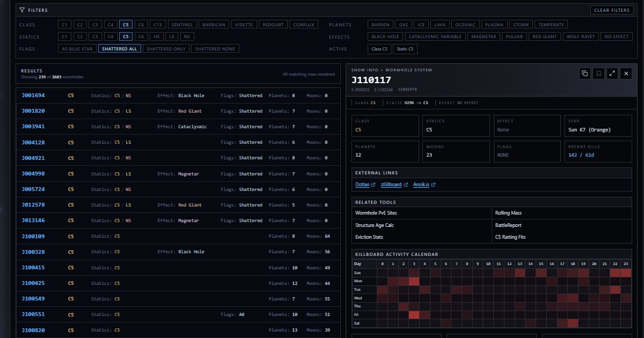Enable the Wolf-Rayet effect filter

(x=580, y=36)
